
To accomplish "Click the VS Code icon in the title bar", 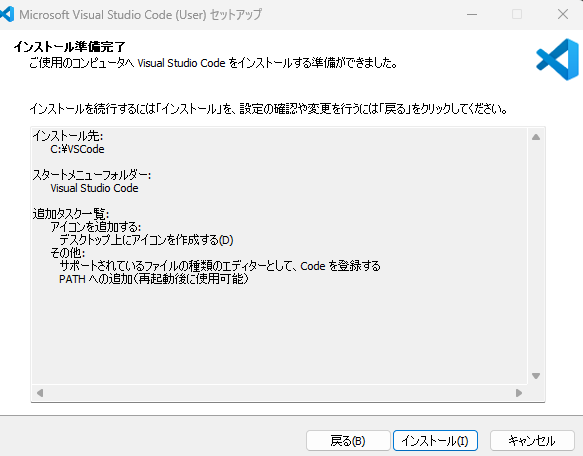I will (x=7, y=14).
